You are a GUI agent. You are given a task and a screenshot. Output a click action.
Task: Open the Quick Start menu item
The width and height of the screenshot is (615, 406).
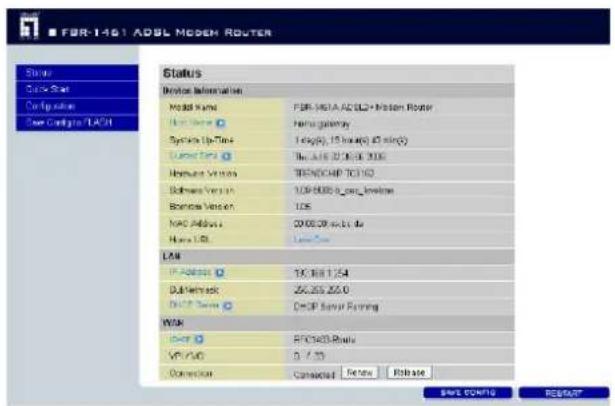pyautogui.click(x=77, y=89)
